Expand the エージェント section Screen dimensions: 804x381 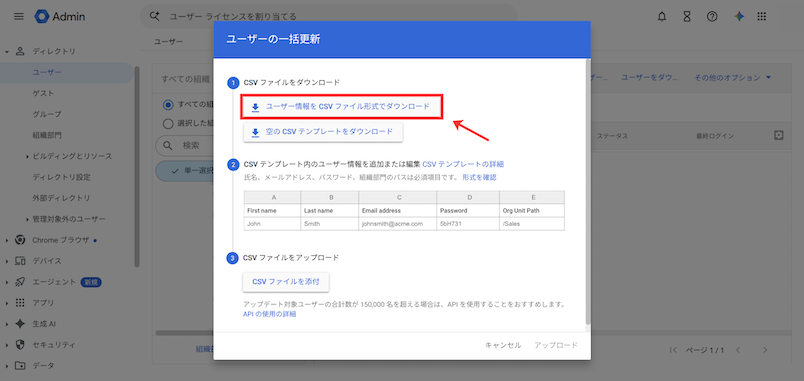[7, 283]
